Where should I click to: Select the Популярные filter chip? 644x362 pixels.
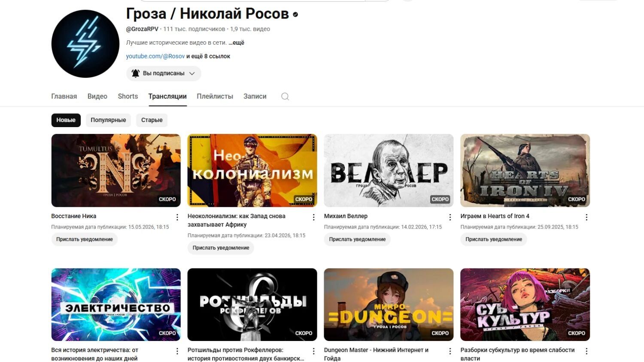pos(108,120)
